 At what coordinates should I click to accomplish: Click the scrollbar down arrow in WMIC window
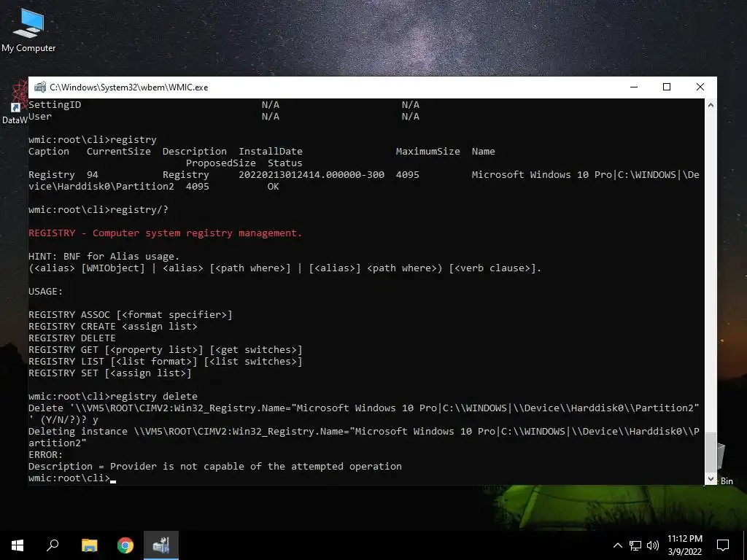point(711,479)
